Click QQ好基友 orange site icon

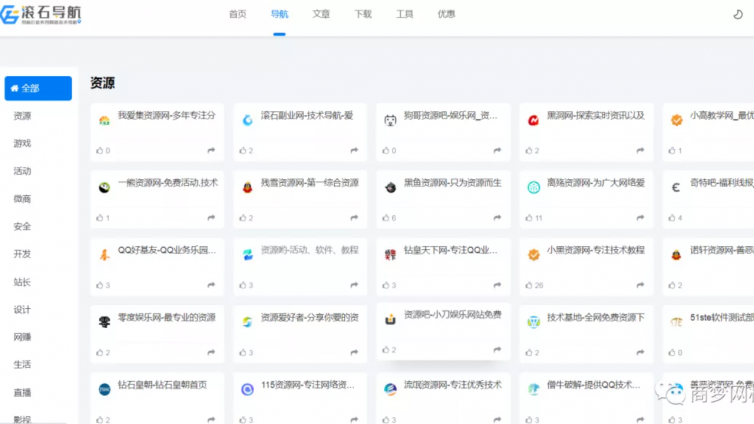(104, 255)
